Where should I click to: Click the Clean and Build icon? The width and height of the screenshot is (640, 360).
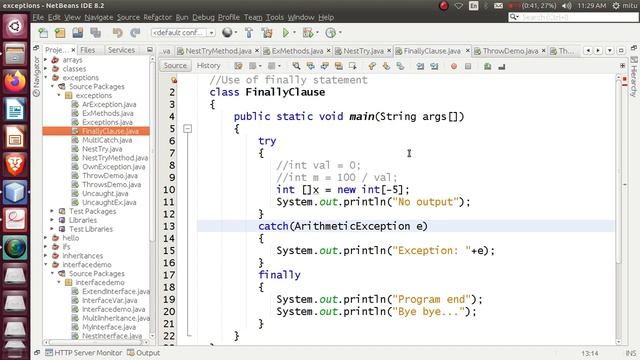pos(267,33)
